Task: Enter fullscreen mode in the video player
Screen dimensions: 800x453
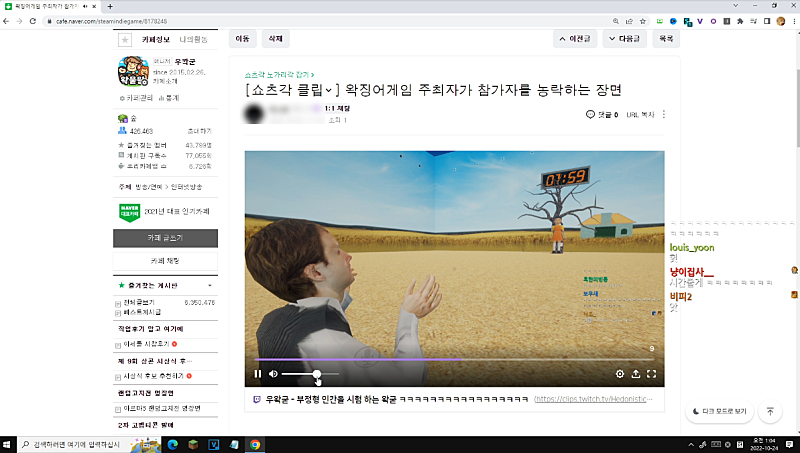Action: click(652, 374)
